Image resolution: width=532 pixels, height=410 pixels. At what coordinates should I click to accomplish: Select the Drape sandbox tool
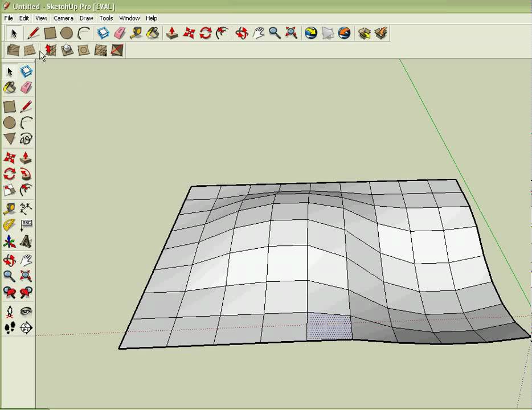(84, 50)
